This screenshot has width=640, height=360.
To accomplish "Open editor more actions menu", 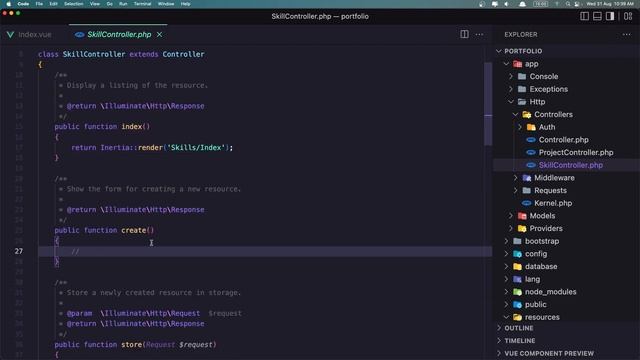I will pyautogui.click(x=479, y=34).
